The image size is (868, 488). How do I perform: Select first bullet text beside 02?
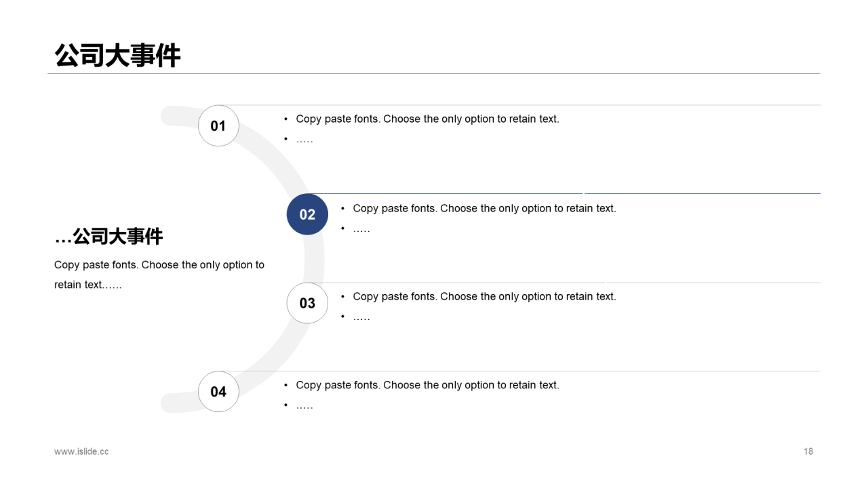(x=484, y=208)
